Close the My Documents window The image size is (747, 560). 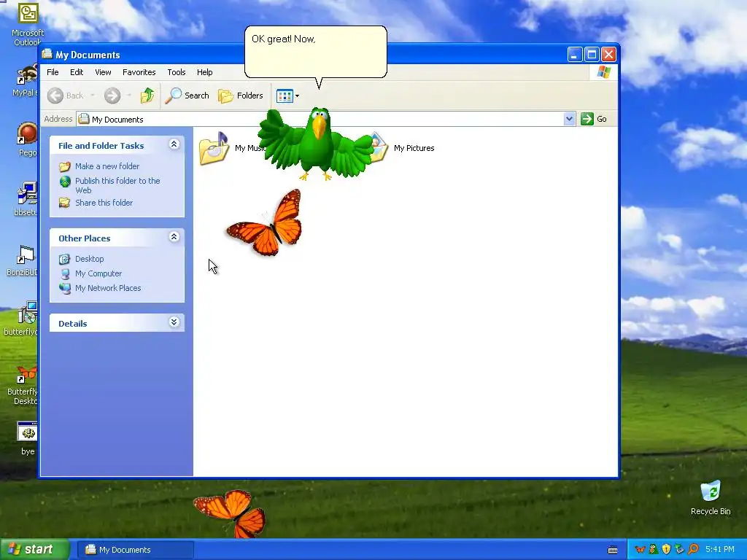click(x=608, y=55)
